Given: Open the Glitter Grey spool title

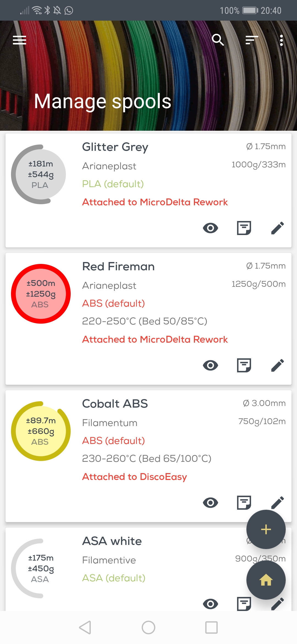Looking at the screenshot, I should coord(115,147).
